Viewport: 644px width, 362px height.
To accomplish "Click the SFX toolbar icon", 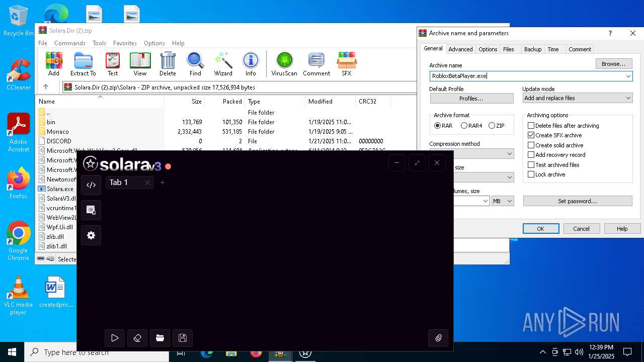I will coord(347,64).
